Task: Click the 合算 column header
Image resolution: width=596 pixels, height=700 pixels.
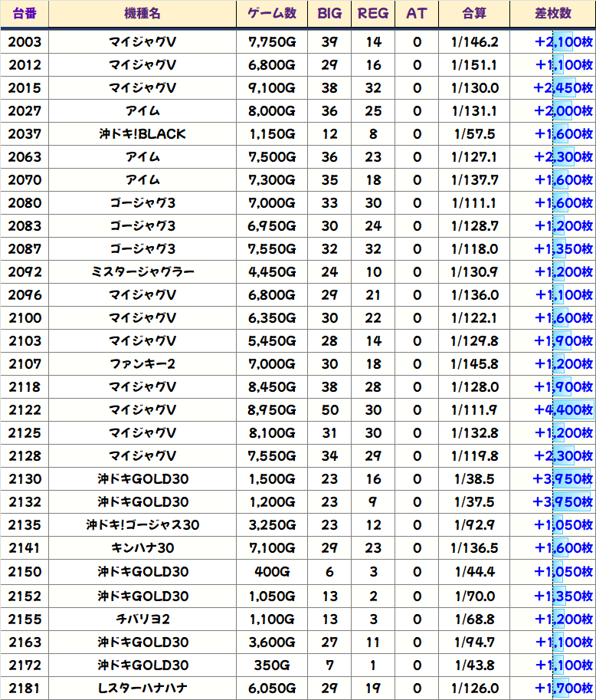Action: pos(474,14)
